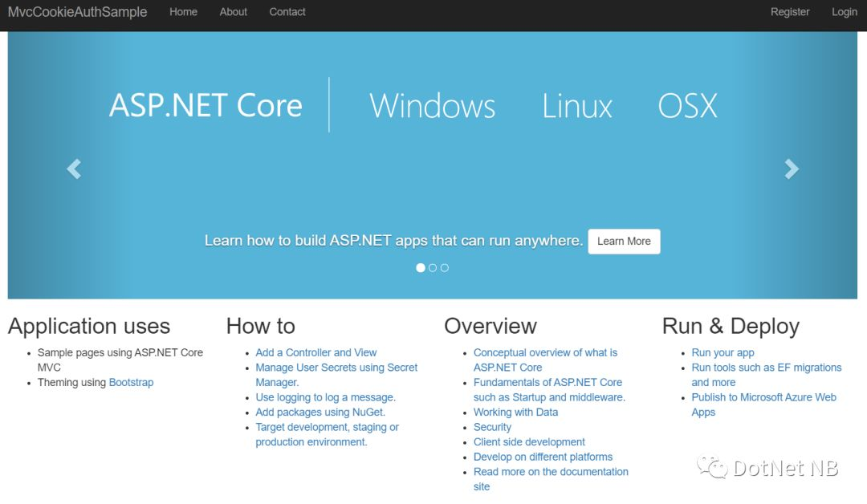Viewport: 867px width, 504px height.
Task: Open Run tools such as EF migrations
Action: 767,375
